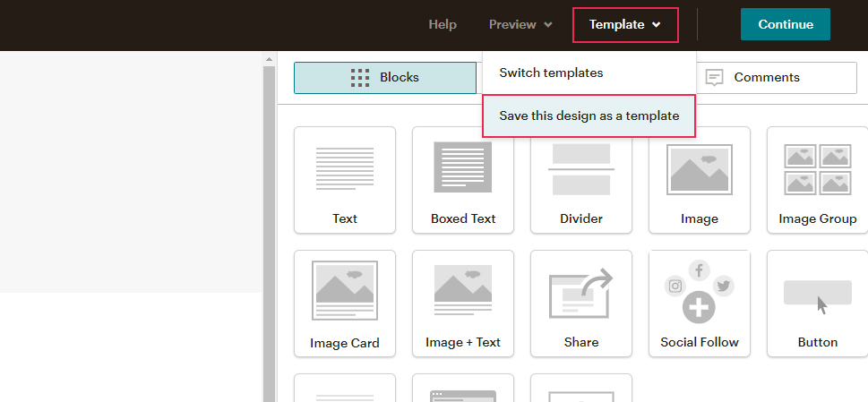Add an Image block
868x402 pixels.
(x=700, y=180)
